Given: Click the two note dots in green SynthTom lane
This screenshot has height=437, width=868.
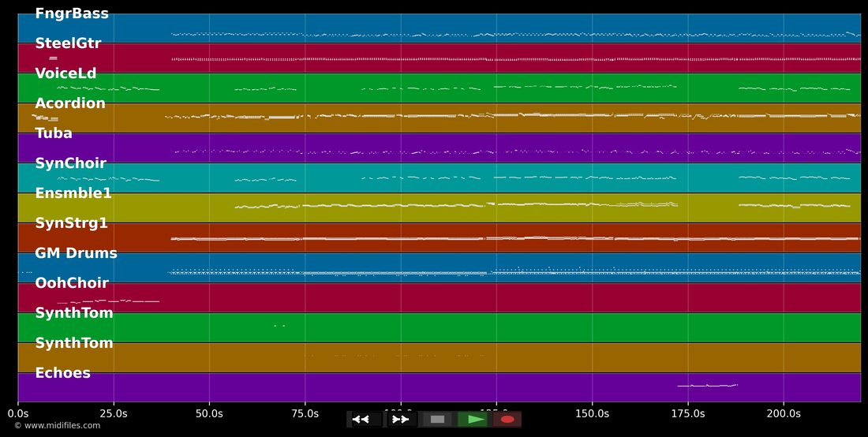Looking at the screenshot, I should (279, 326).
